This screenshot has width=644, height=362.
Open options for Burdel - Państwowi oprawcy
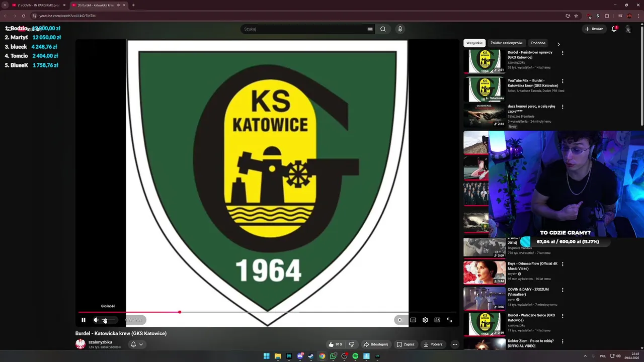point(562,53)
